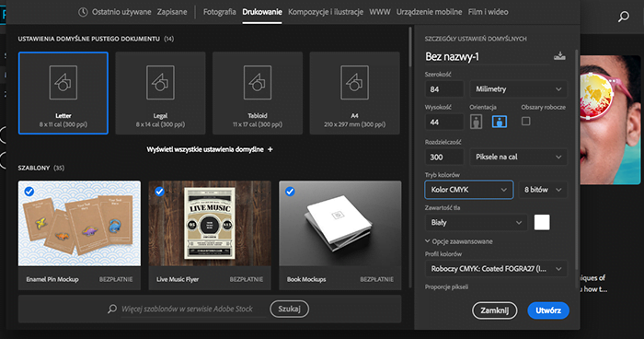The height and width of the screenshot is (339, 644).
Task: Click the Szukaj button
Action: point(290,309)
